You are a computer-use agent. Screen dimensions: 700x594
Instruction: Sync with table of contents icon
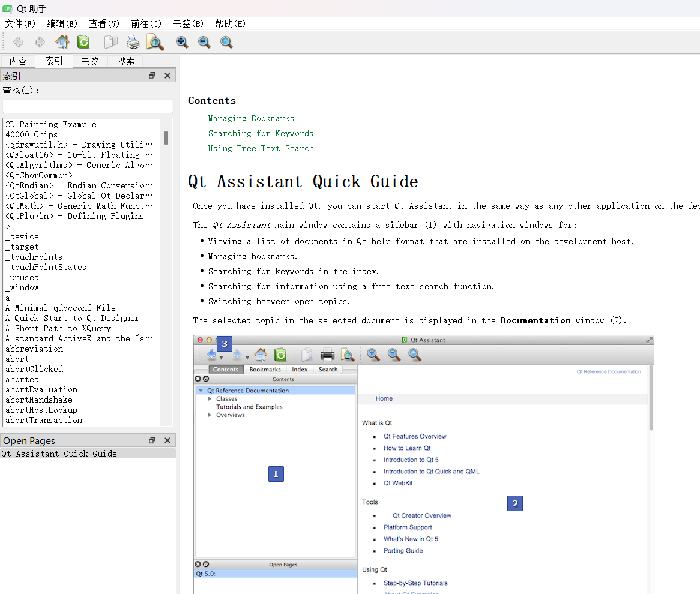coord(83,42)
